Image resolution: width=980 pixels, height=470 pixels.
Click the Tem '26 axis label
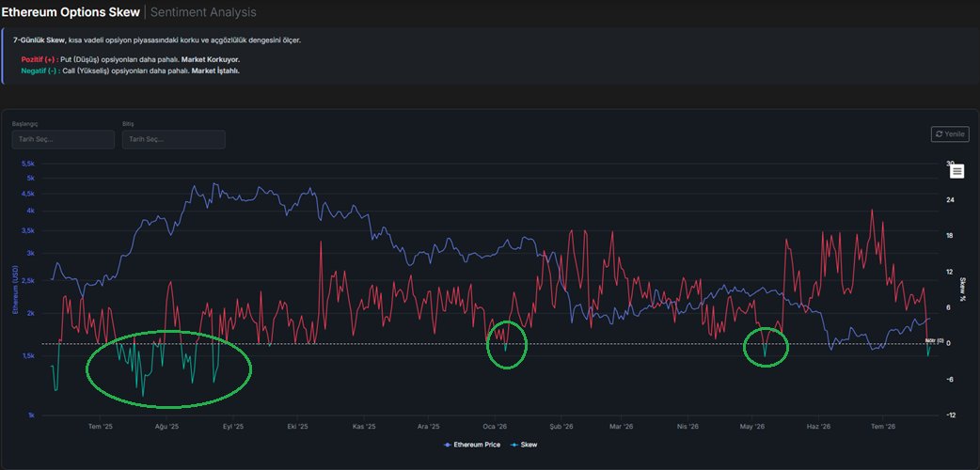(883, 426)
